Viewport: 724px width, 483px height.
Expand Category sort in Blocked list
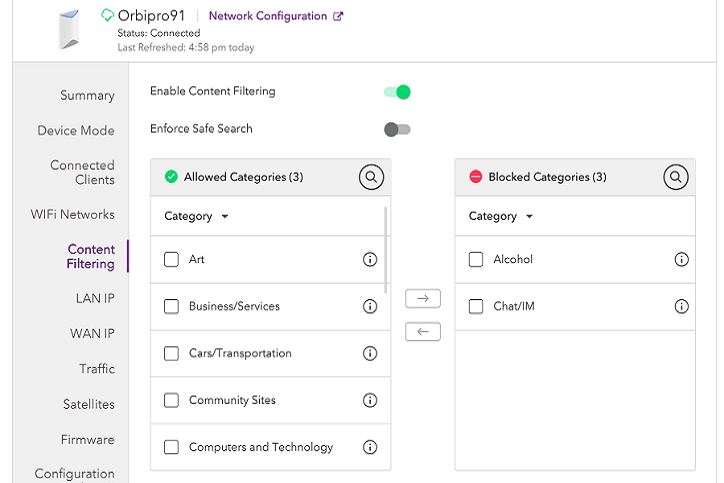(x=501, y=216)
